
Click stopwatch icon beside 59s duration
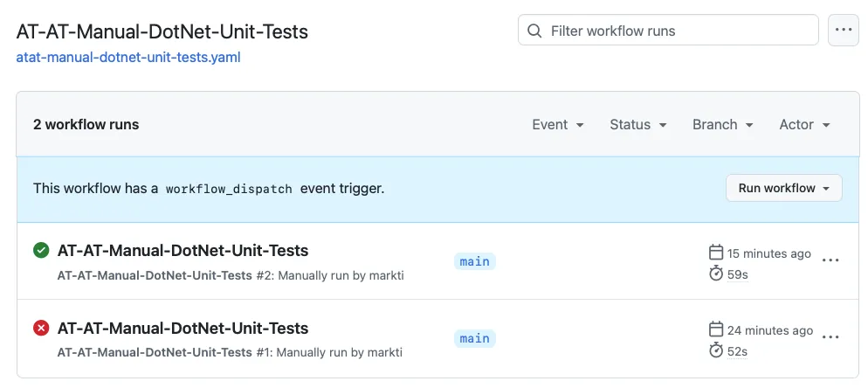click(x=716, y=274)
